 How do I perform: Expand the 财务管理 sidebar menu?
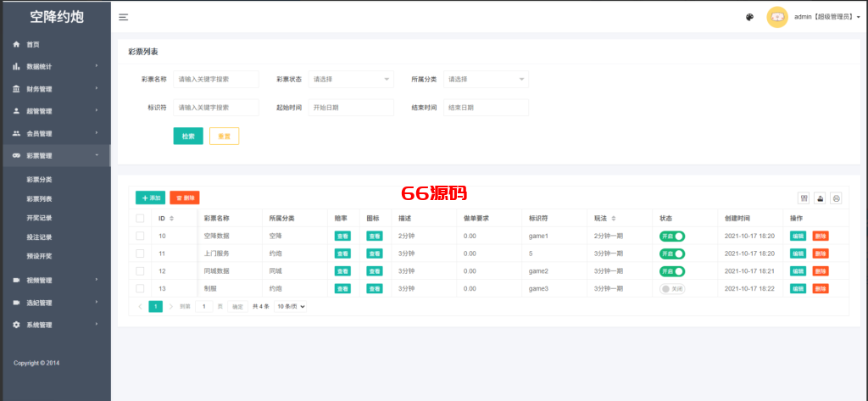coord(55,89)
